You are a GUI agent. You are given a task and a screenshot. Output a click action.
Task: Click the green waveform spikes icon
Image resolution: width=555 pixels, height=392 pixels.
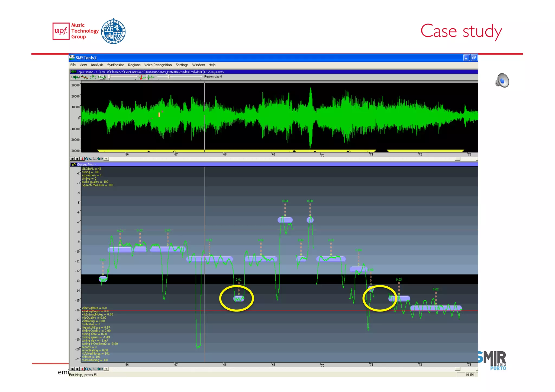(151, 77)
